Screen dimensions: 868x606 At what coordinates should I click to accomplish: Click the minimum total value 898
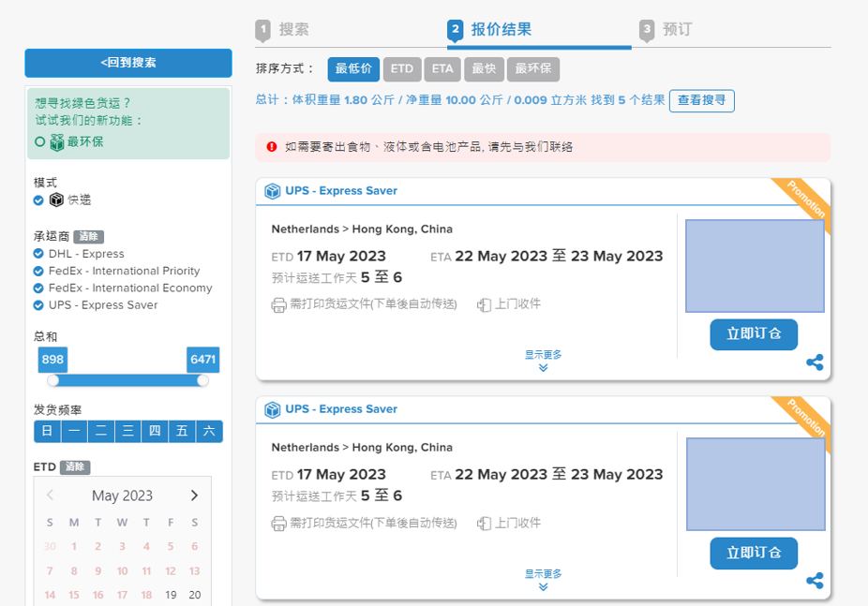click(52, 360)
